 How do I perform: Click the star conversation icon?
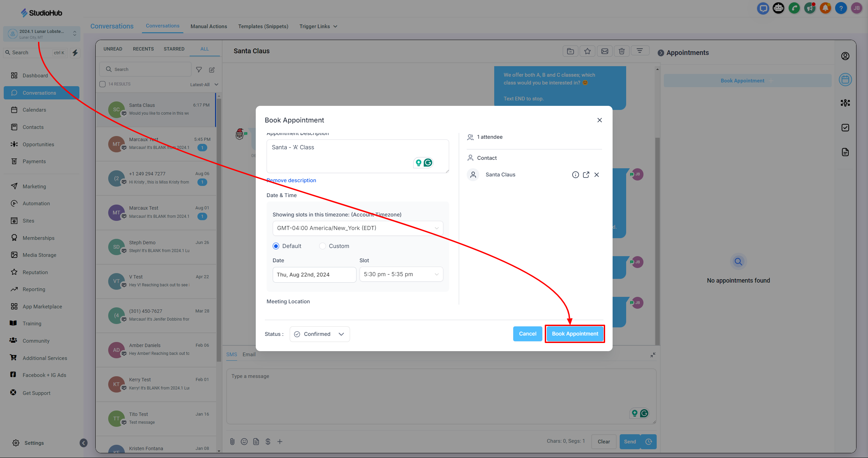pos(587,51)
